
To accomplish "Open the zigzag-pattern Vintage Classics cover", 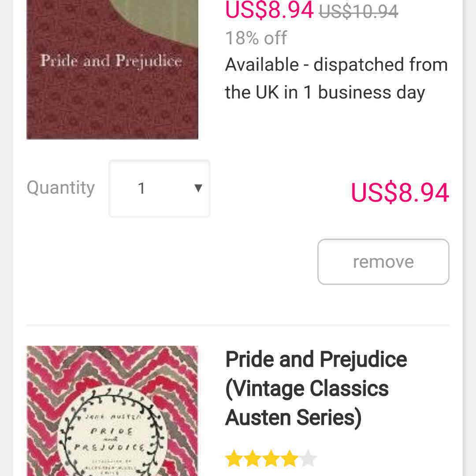I will click(112, 410).
